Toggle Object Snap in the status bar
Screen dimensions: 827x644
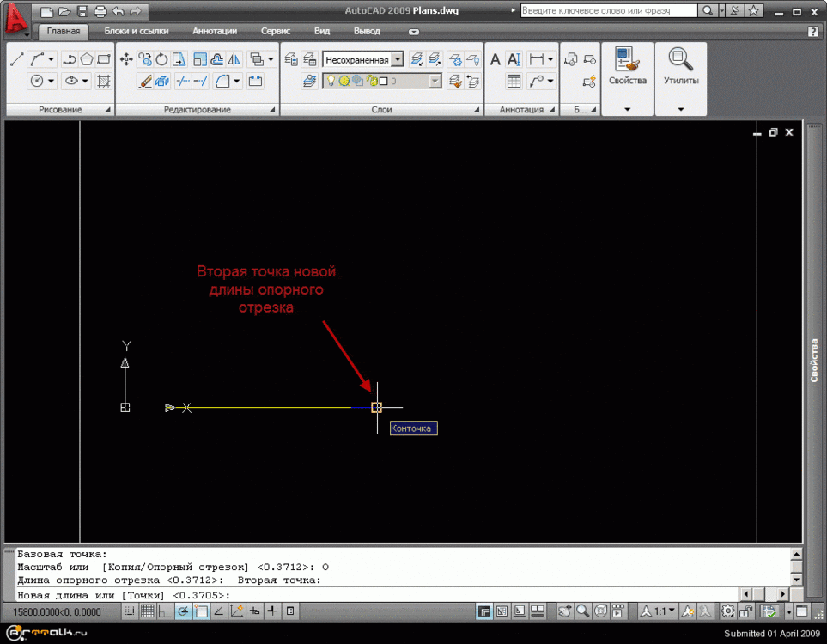[201, 611]
